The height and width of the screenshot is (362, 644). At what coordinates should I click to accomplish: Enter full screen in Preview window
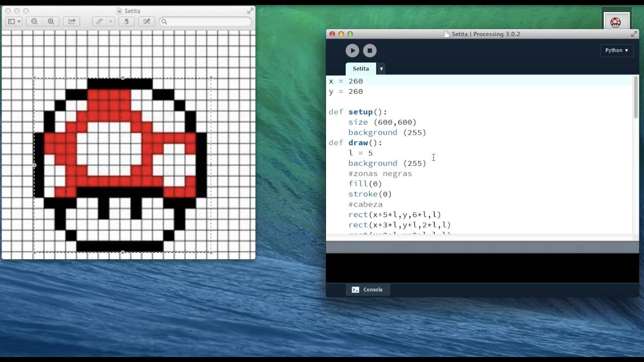pyautogui.click(x=250, y=11)
